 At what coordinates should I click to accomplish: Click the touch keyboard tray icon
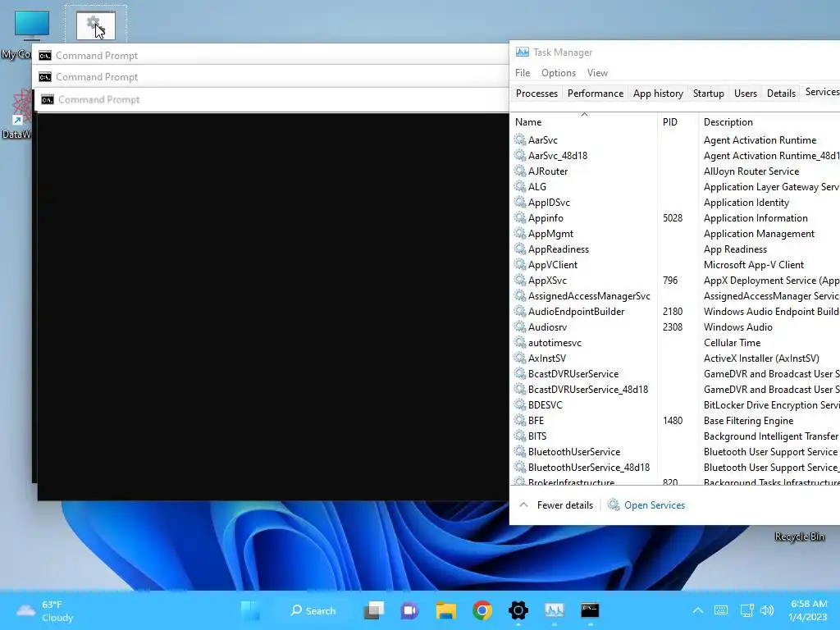[x=721, y=610]
